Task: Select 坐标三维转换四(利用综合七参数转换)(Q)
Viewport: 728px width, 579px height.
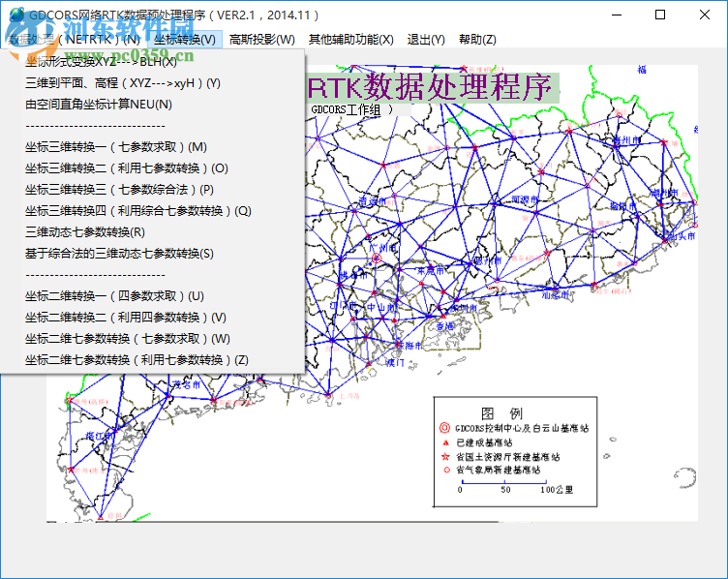Action: point(137,211)
